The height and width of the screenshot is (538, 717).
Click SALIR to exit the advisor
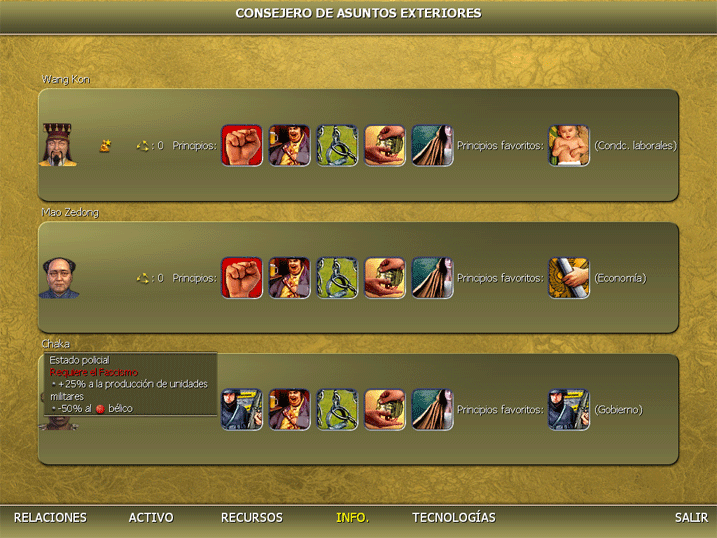click(x=691, y=517)
